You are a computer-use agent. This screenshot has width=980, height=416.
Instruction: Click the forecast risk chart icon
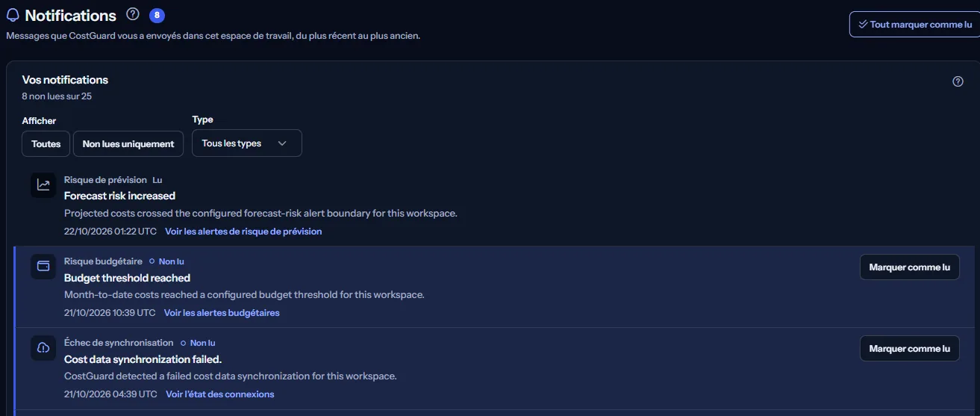tap(44, 184)
